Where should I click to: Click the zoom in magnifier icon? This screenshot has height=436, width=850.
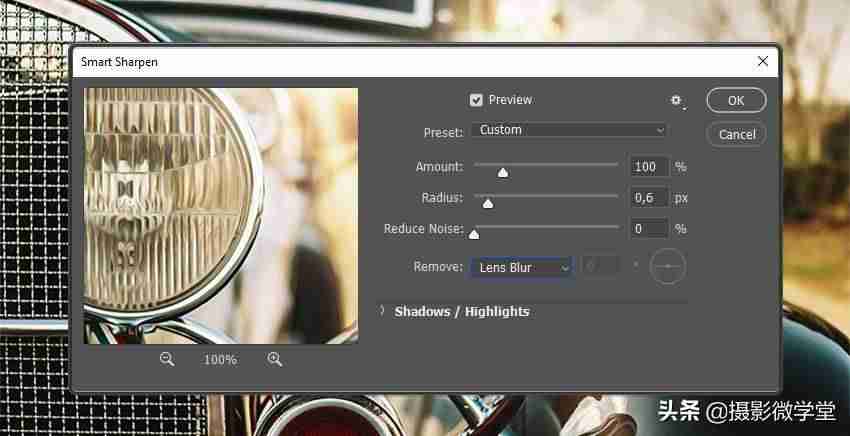[x=274, y=358]
